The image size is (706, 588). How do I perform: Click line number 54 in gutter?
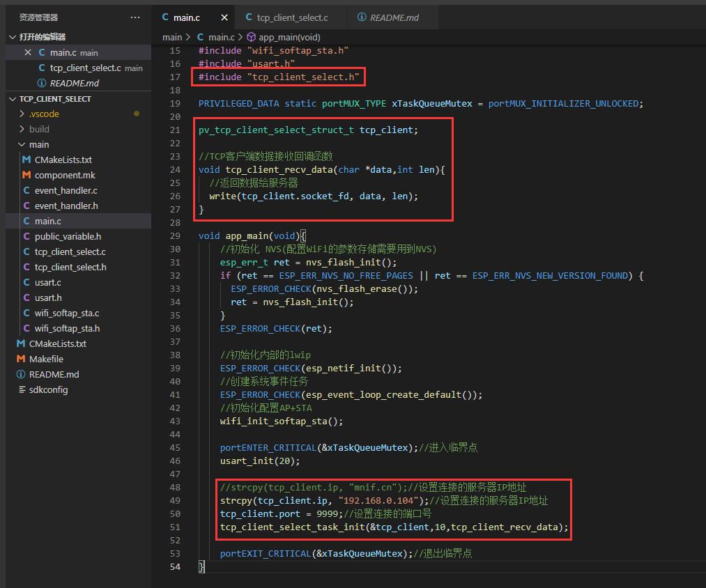175,567
